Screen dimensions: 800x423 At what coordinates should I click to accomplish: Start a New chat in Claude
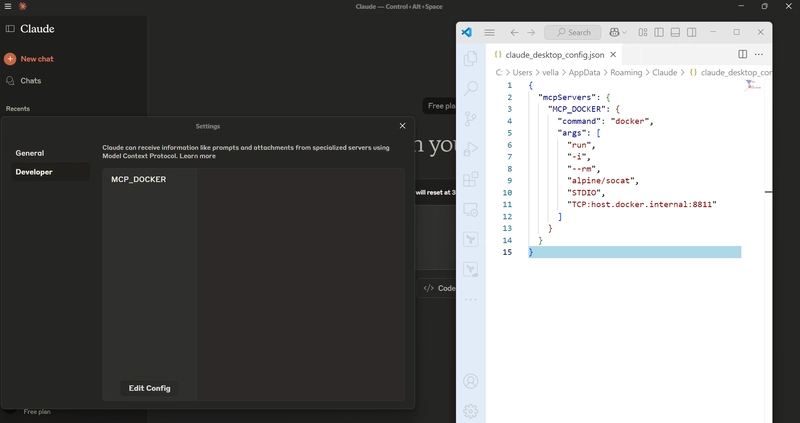29,59
